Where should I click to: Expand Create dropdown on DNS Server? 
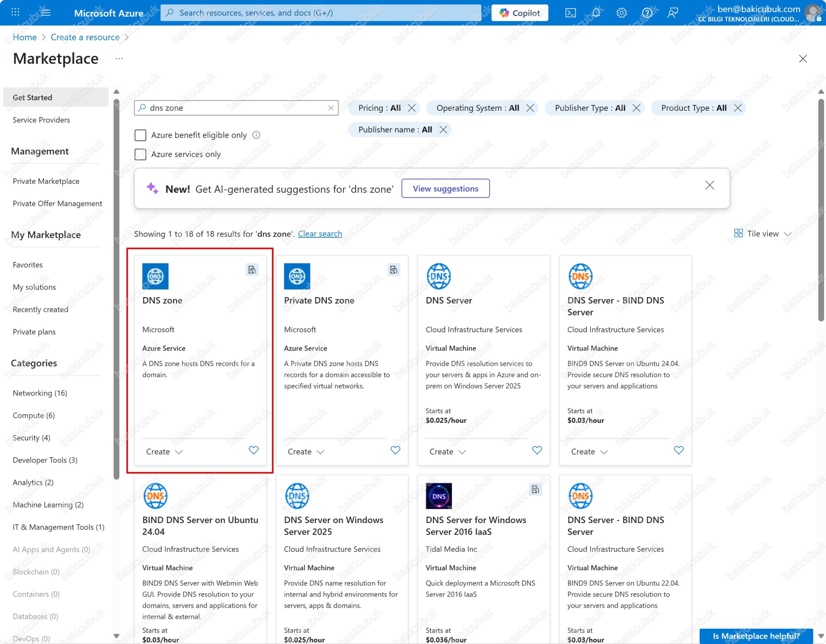click(448, 452)
